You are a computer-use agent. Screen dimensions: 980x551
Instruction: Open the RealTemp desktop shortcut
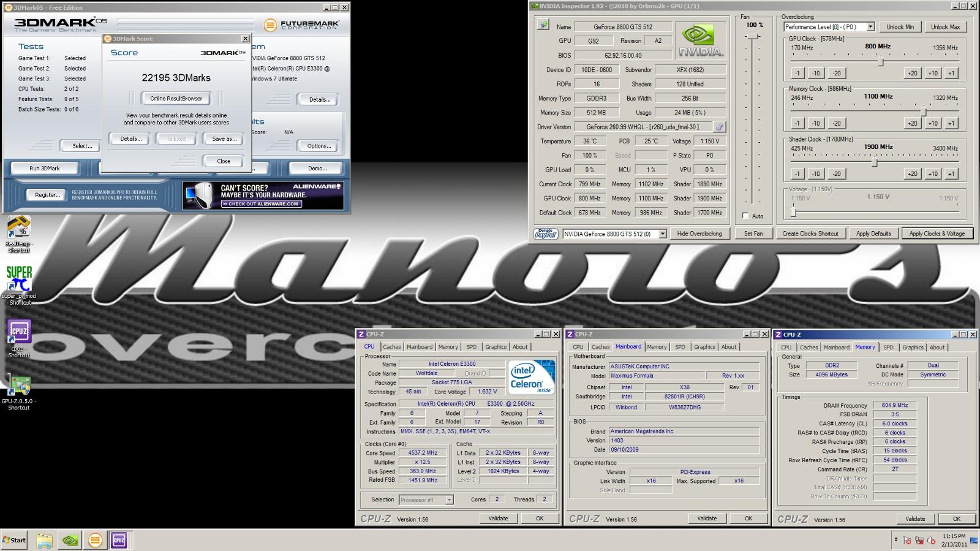pos(19,234)
